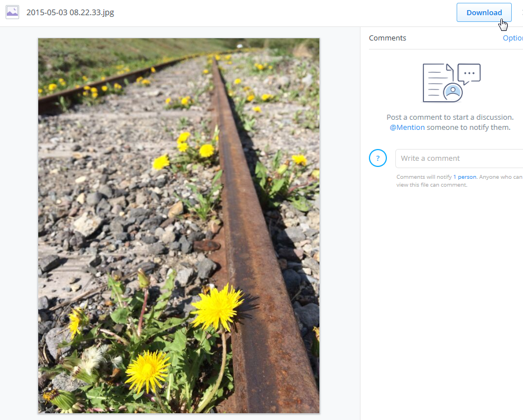Click the lowest yellow dandelion in the photo
Image resolution: width=523 pixels, height=420 pixels.
click(147, 371)
